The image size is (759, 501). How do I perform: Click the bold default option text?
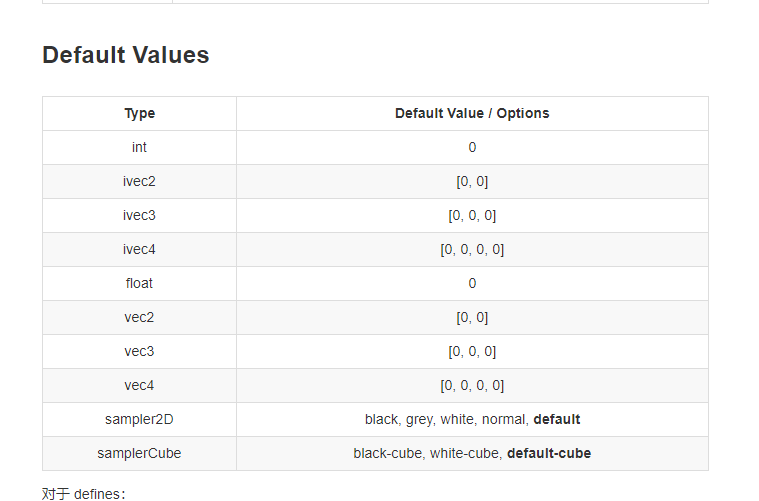pyautogui.click(x=557, y=419)
